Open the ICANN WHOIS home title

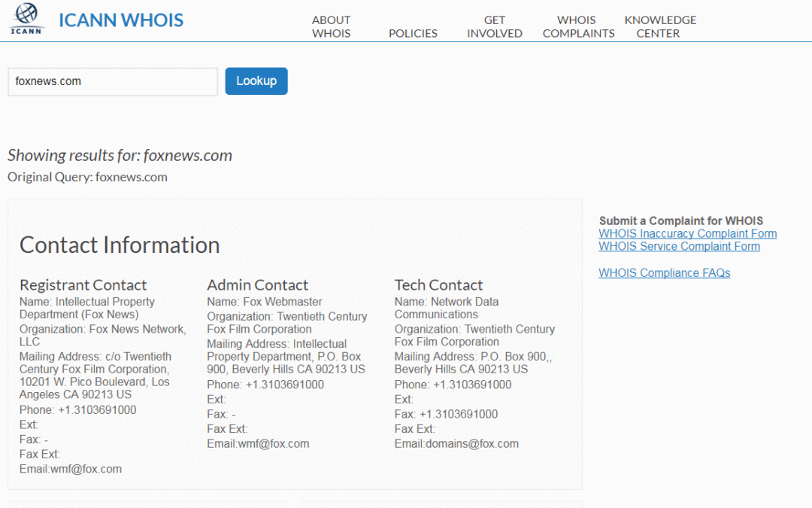pos(121,20)
